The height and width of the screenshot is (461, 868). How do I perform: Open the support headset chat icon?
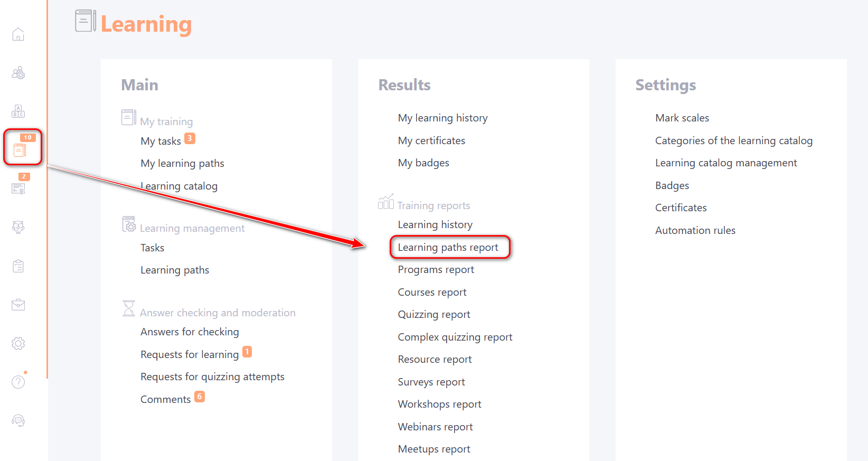18,420
